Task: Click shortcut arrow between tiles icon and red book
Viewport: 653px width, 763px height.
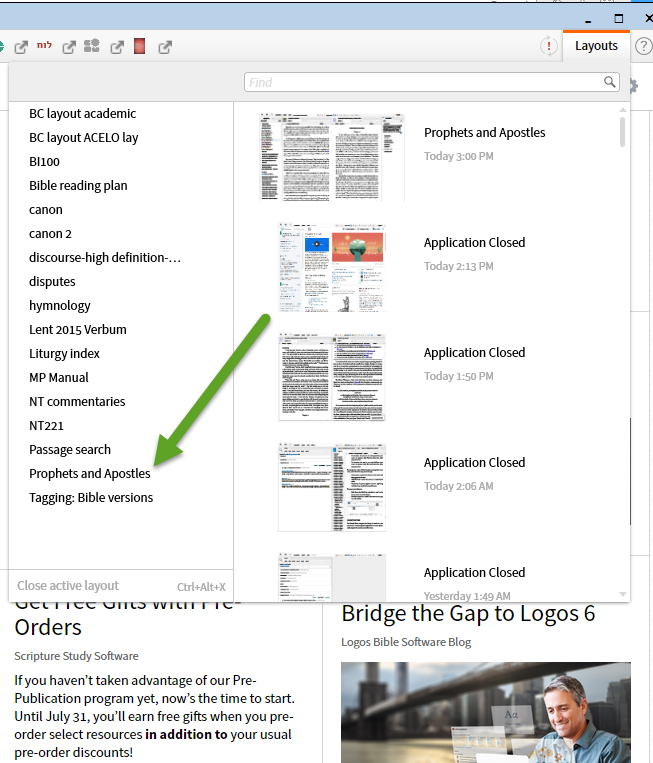Action: 117,47
